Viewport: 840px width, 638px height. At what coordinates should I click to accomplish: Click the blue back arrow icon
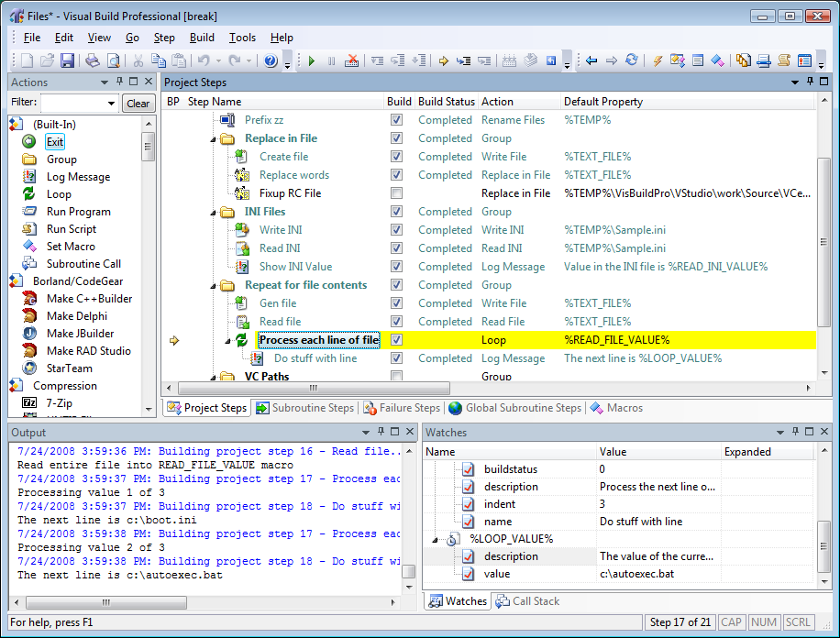(x=591, y=60)
